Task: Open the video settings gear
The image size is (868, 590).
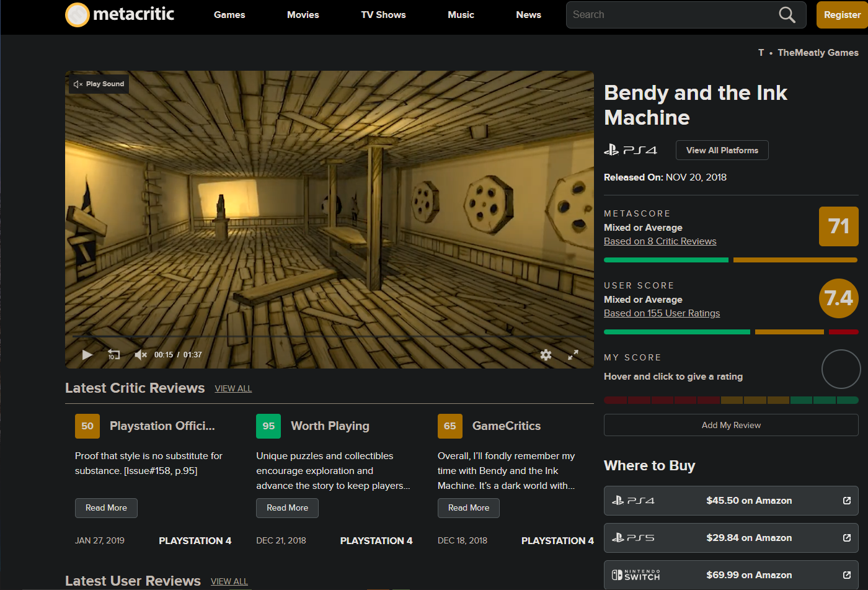Action: click(x=546, y=355)
